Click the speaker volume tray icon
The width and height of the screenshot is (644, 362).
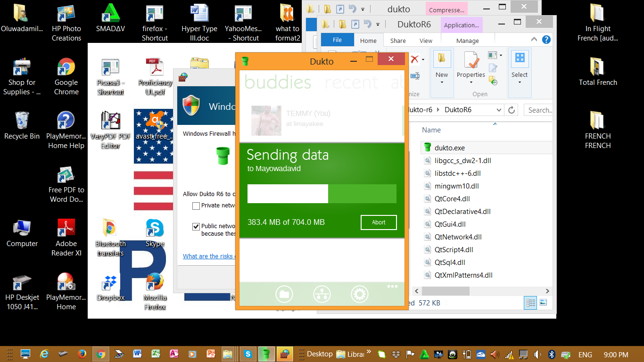click(537, 354)
